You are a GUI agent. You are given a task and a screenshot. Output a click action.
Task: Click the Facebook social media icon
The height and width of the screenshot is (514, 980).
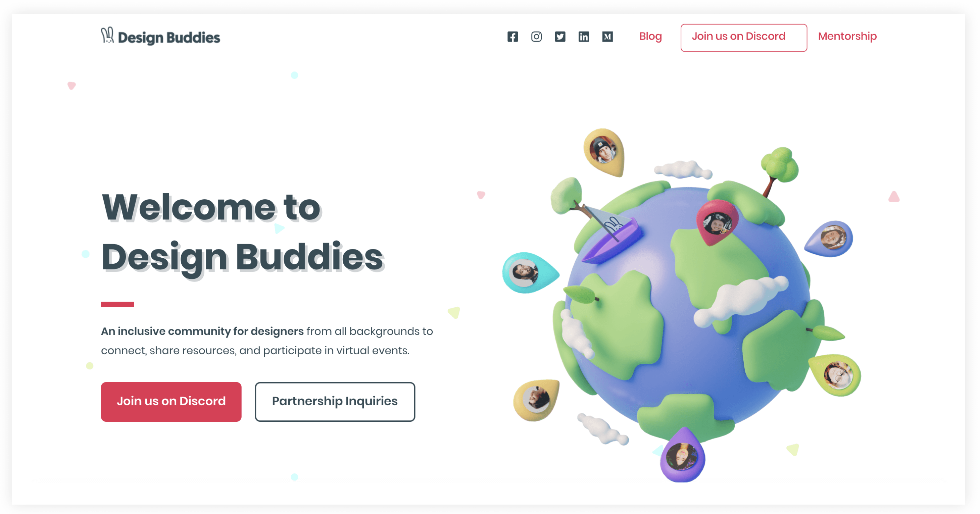click(x=513, y=36)
